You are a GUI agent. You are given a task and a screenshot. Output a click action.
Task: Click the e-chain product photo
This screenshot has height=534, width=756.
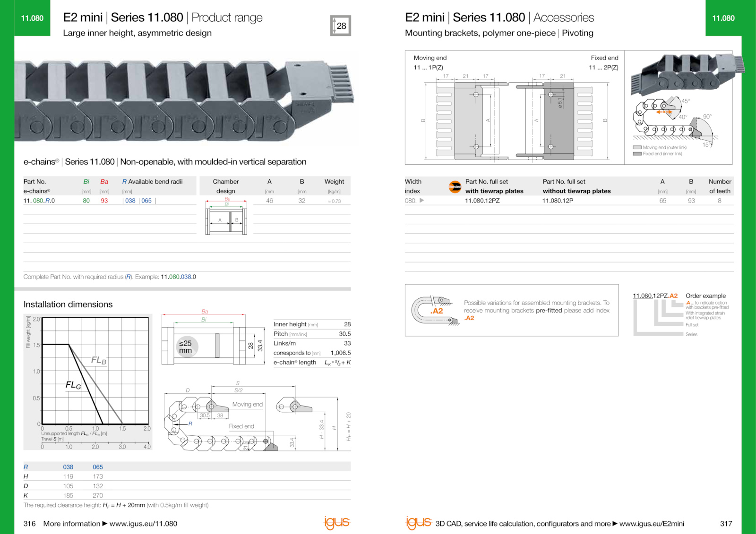point(184,101)
